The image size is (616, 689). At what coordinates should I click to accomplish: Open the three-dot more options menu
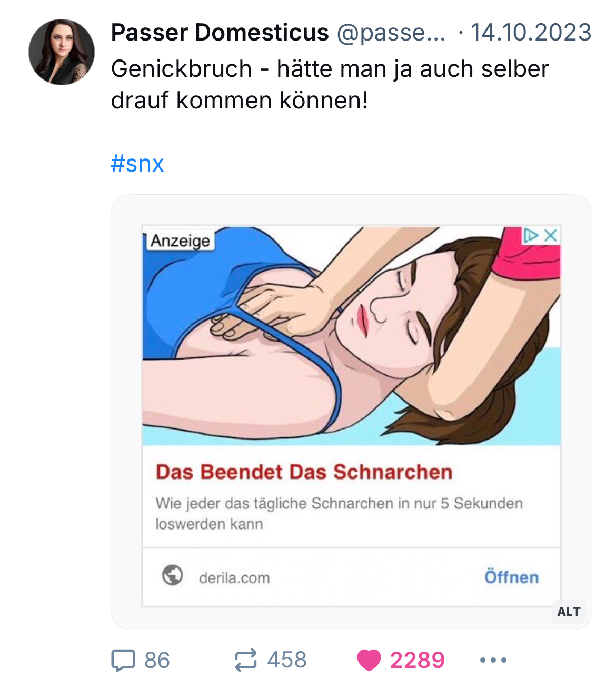click(x=493, y=660)
